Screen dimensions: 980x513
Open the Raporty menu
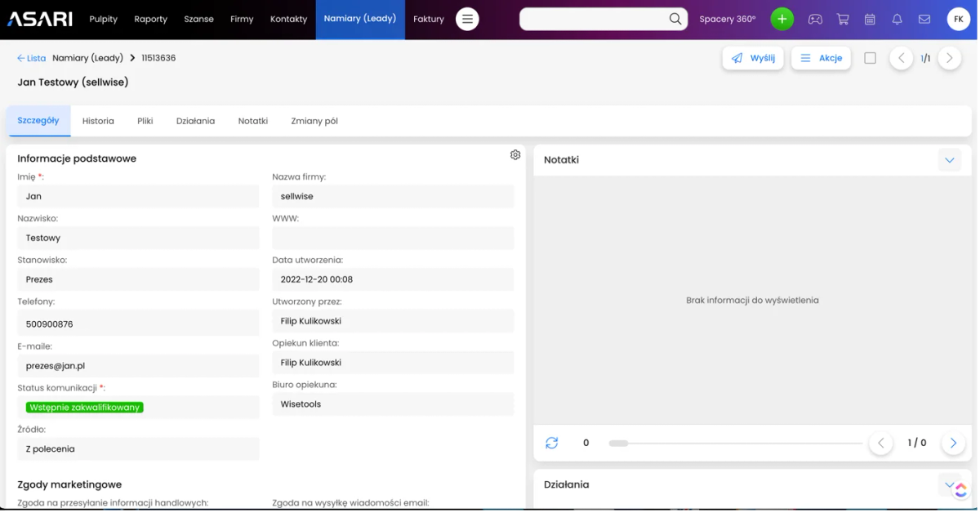pyautogui.click(x=151, y=19)
